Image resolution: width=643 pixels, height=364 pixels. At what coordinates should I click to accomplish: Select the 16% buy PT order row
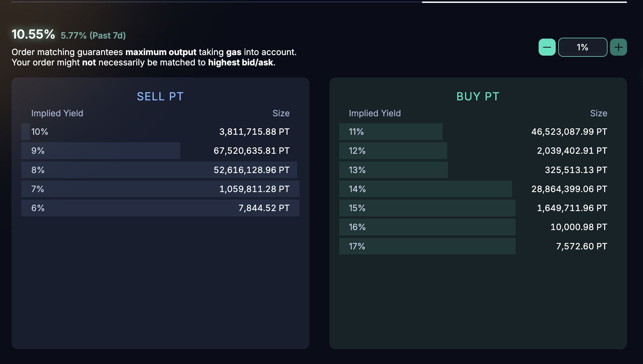[x=478, y=227]
